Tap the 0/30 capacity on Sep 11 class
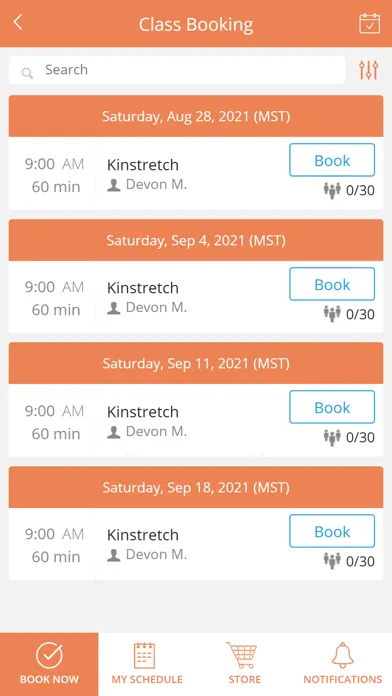Viewport: 392px width, 696px height. 360,438
